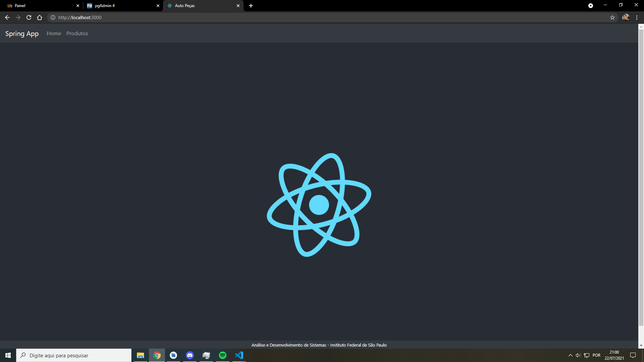644x362 pixels.
Task: Go back using the browser back arrow
Action: [x=7, y=17]
